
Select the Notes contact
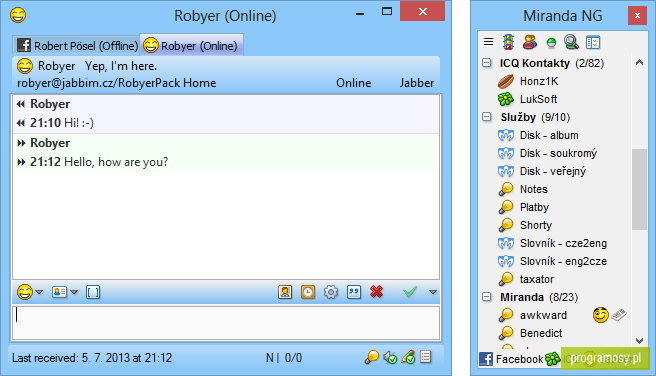(x=533, y=189)
